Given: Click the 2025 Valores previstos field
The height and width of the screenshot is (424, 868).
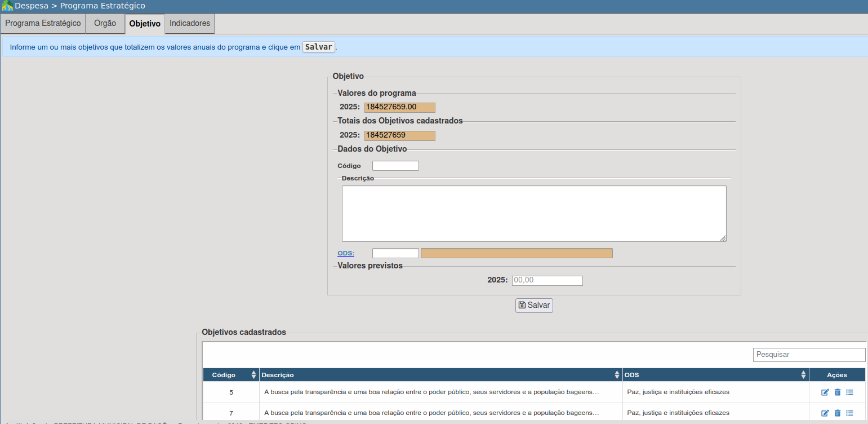Looking at the screenshot, I should [x=546, y=280].
